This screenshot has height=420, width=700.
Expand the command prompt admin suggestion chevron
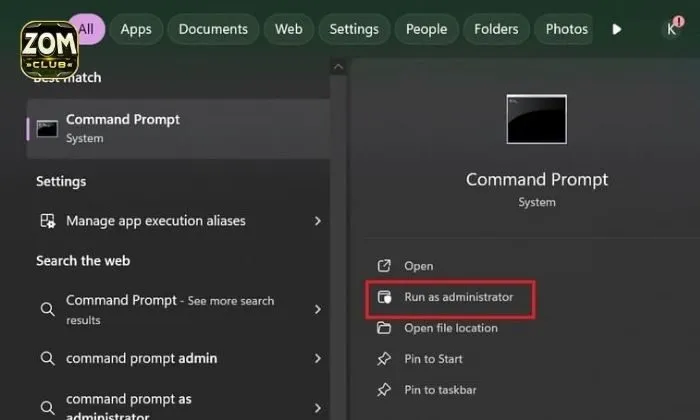[317, 358]
